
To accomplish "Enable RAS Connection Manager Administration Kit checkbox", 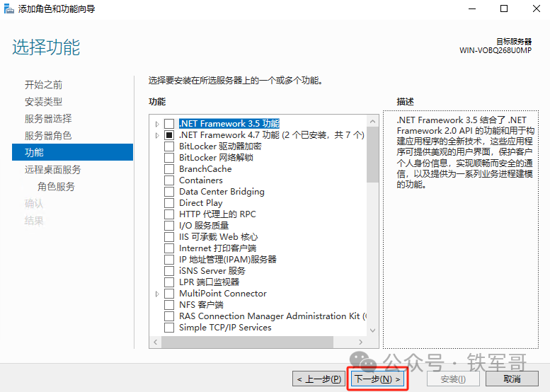I will pos(169,316).
